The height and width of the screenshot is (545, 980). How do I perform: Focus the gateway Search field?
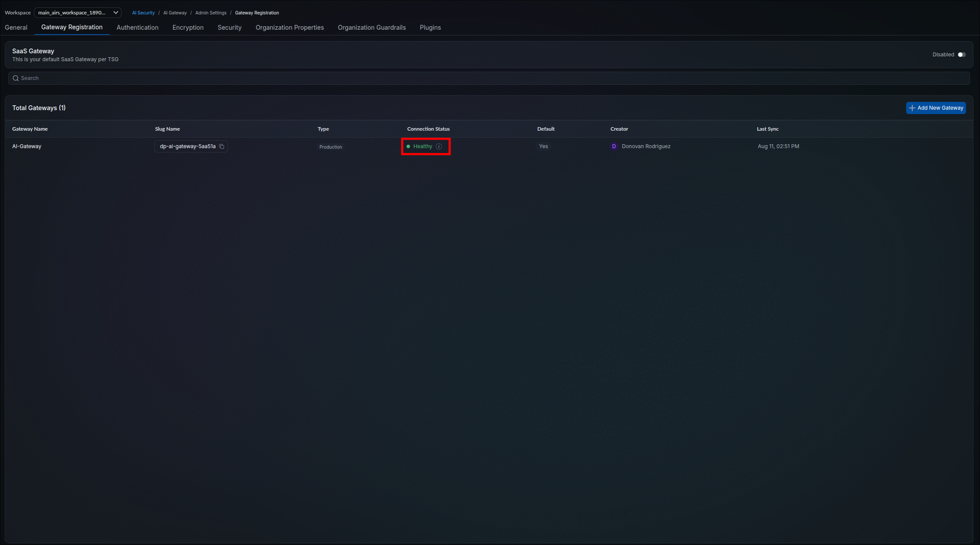489,78
